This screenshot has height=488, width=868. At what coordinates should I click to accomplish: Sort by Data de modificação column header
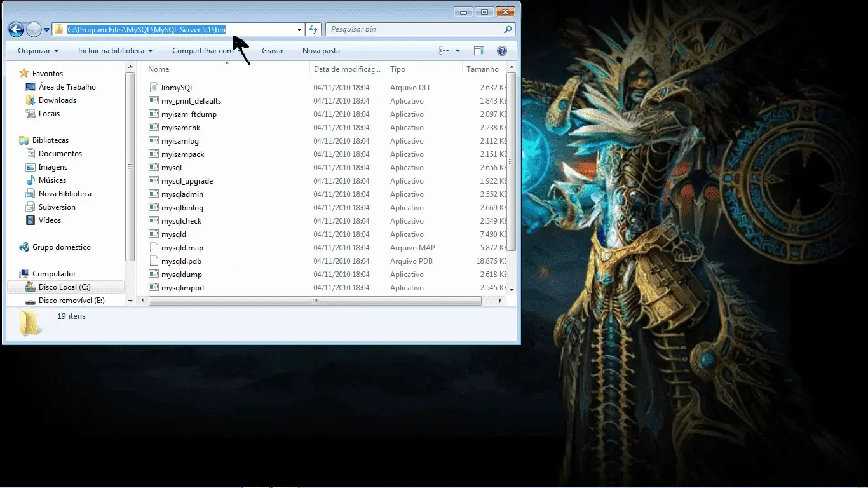coord(348,69)
